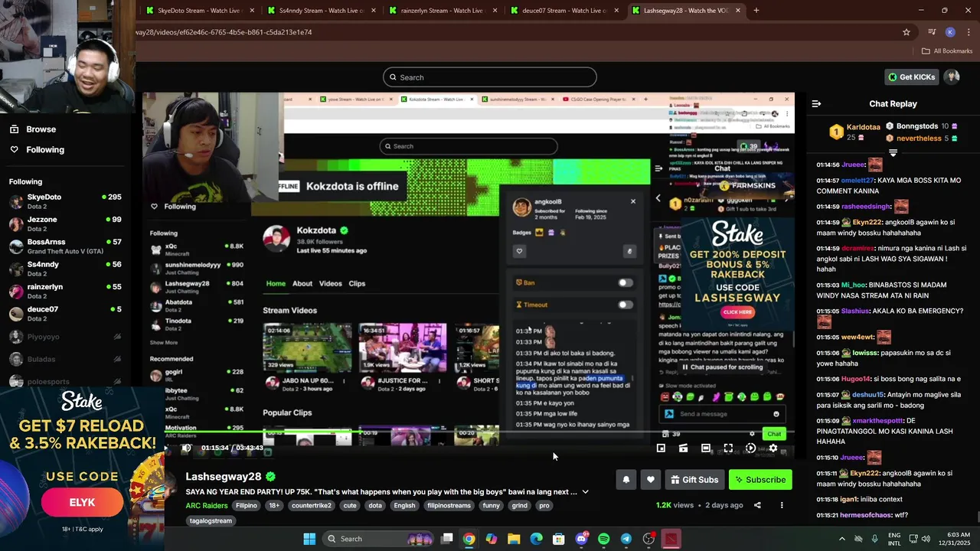Expand the chat gifters leaderboard

893,153
